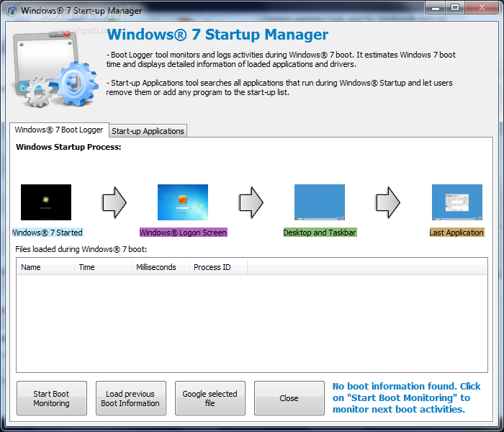Click the 'Files loaded during Windows® 7 boot' label
This screenshot has height=432, width=504.
point(81,249)
